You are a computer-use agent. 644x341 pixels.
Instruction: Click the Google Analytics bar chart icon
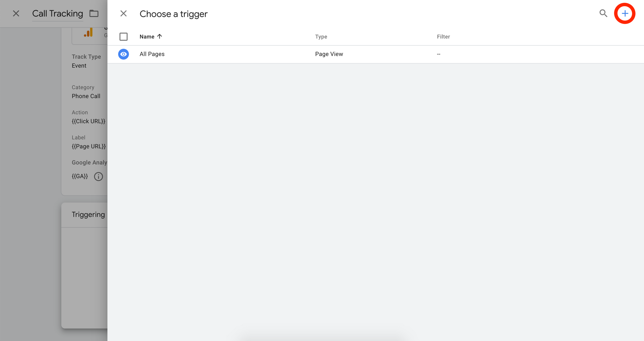pos(88,33)
